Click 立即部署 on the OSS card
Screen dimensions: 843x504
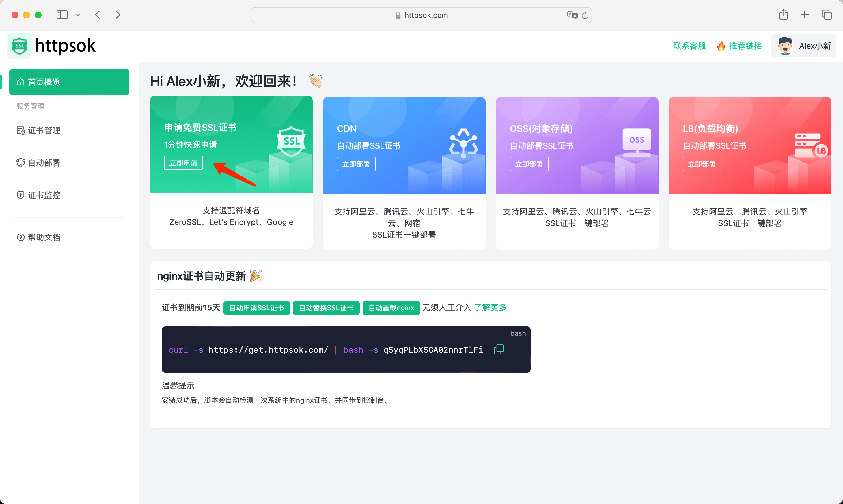[529, 164]
